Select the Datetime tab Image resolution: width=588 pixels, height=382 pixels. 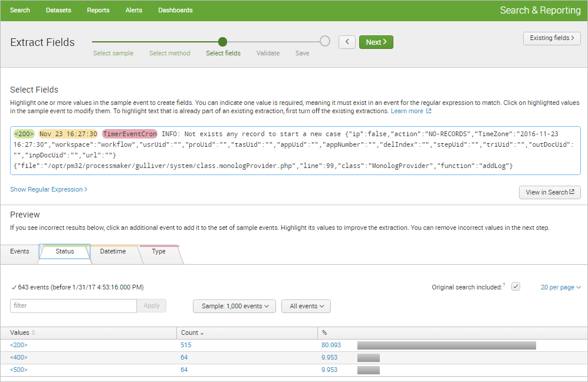[113, 252]
